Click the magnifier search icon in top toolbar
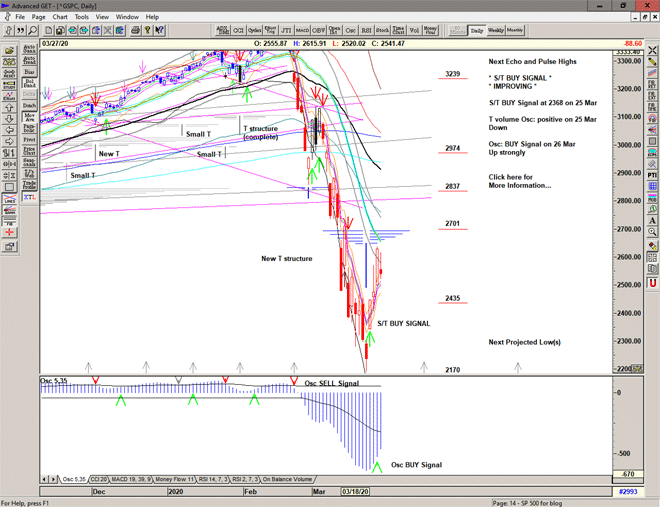Viewport: 660px width, 507px height. [x=32, y=30]
